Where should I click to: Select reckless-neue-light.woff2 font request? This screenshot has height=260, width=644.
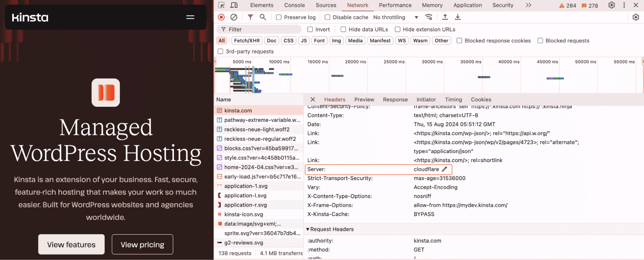[x=259, y=129]
